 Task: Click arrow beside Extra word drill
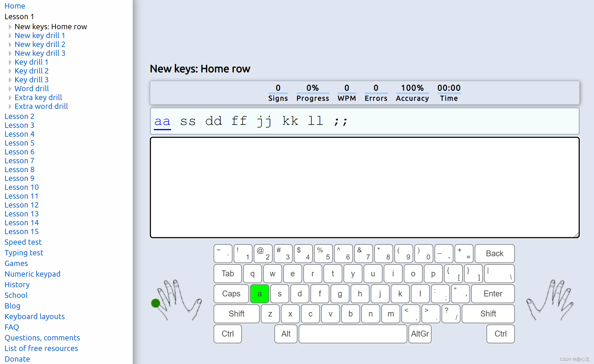pyautogui.click(x=10, y=107)
